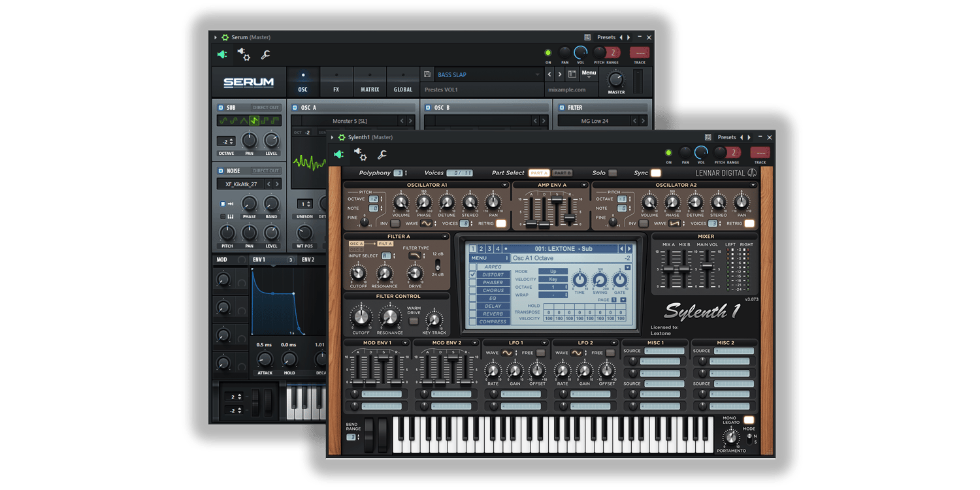The width and height of the screenshot is (980, 490).
Task: Open AMP ENV A section dropdown arrow
Action: click(584, 185)
